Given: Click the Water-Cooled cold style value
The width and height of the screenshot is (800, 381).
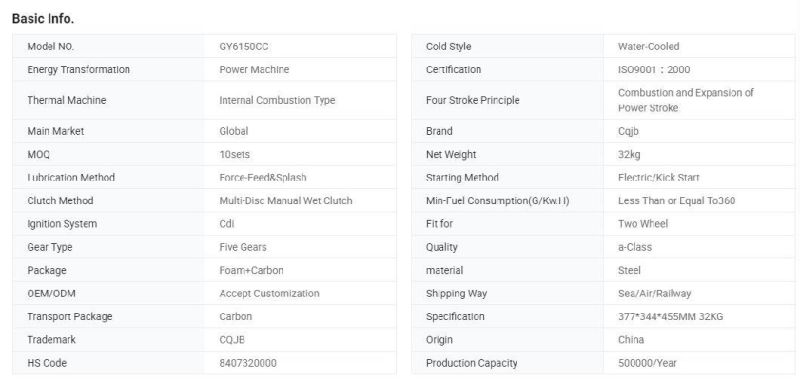Looking at the screenshot, I should [x=648, y=46].
